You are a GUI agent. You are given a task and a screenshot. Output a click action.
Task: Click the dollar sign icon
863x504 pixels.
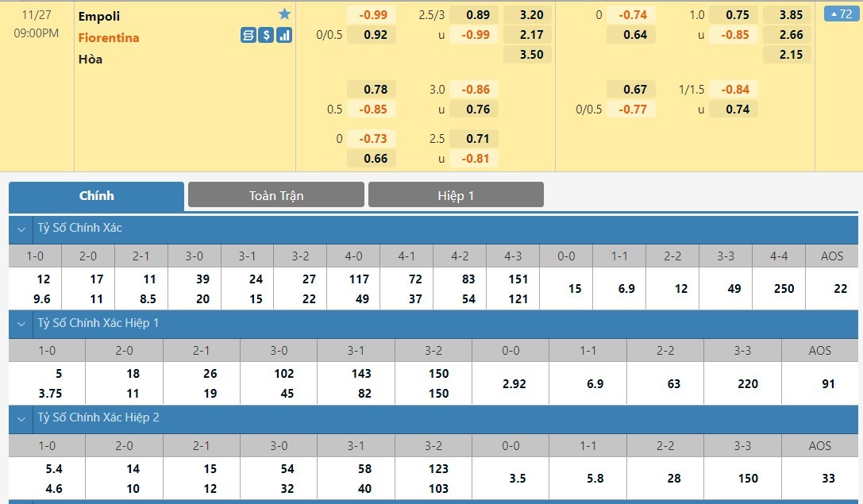267,35
